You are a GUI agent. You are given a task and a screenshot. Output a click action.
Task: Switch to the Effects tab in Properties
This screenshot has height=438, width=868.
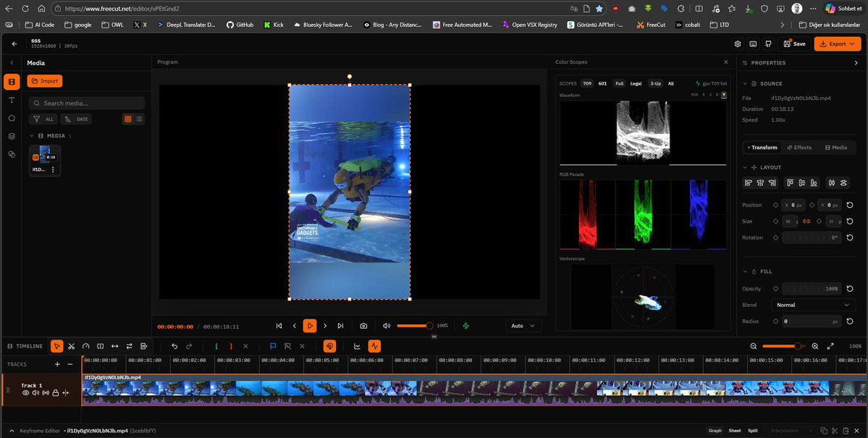pos(799,148)
